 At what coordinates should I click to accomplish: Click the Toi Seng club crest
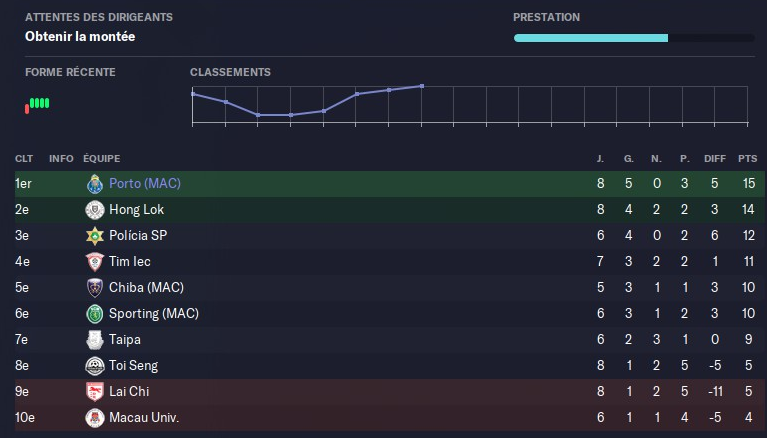point(95,366)
